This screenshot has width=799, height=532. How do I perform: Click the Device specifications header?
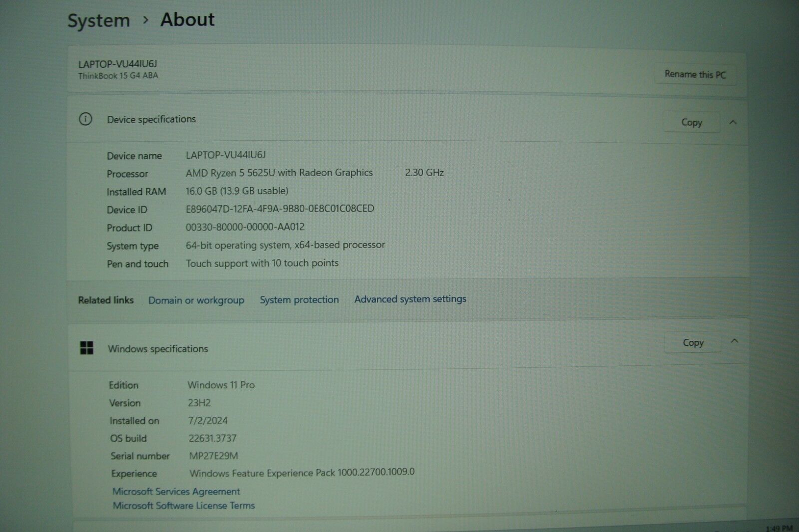[151, 119]
